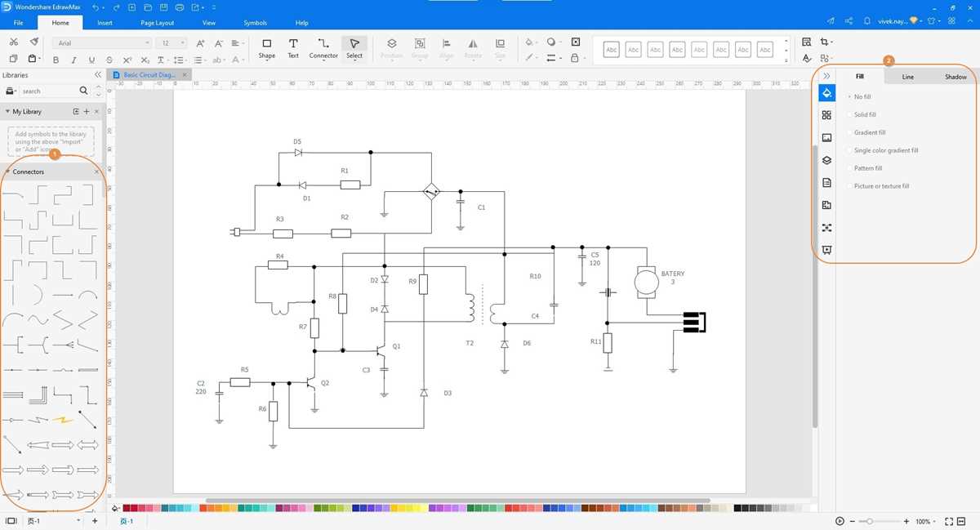The width and height of the screenshot is (980, 530).
Task: Toggle italic formatting
Action: coord(73,60)
